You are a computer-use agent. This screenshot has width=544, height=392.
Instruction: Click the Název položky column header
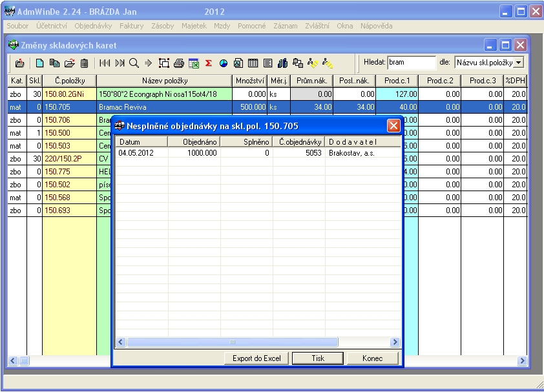point(165,81)
